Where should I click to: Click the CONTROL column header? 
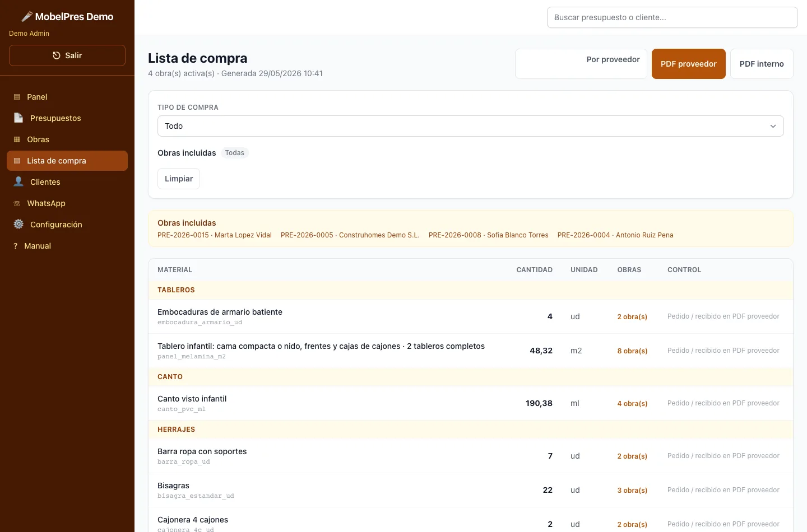[684, 270]
